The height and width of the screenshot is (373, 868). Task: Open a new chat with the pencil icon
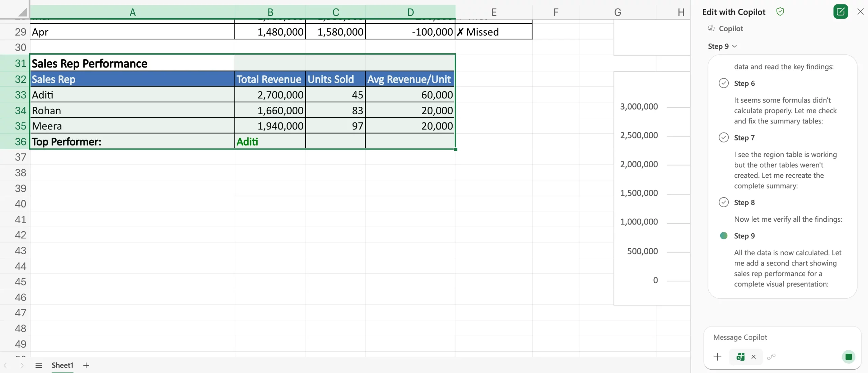[x=841, y=12]
